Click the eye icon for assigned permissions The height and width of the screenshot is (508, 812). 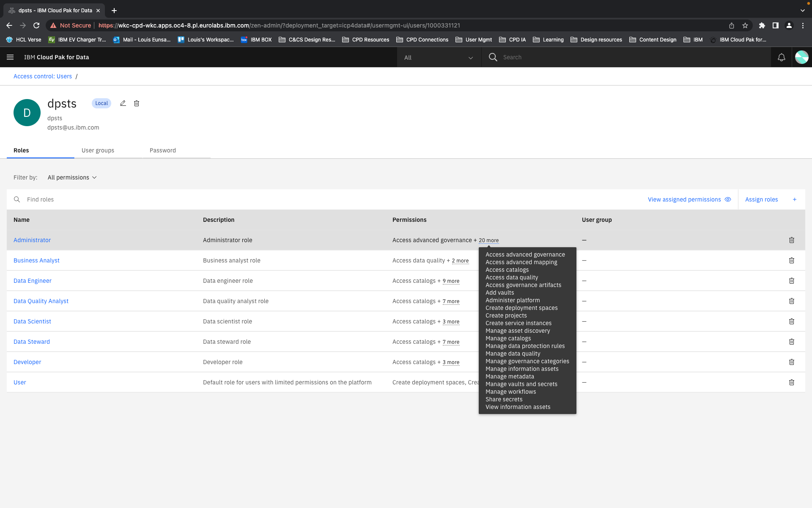(728, 199)
